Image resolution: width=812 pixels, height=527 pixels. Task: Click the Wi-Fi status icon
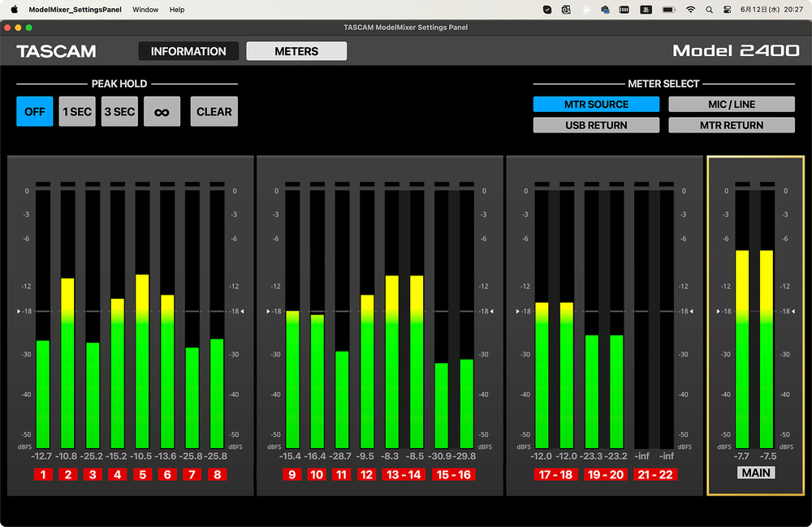pyautogui.click(x=690, y=10)
